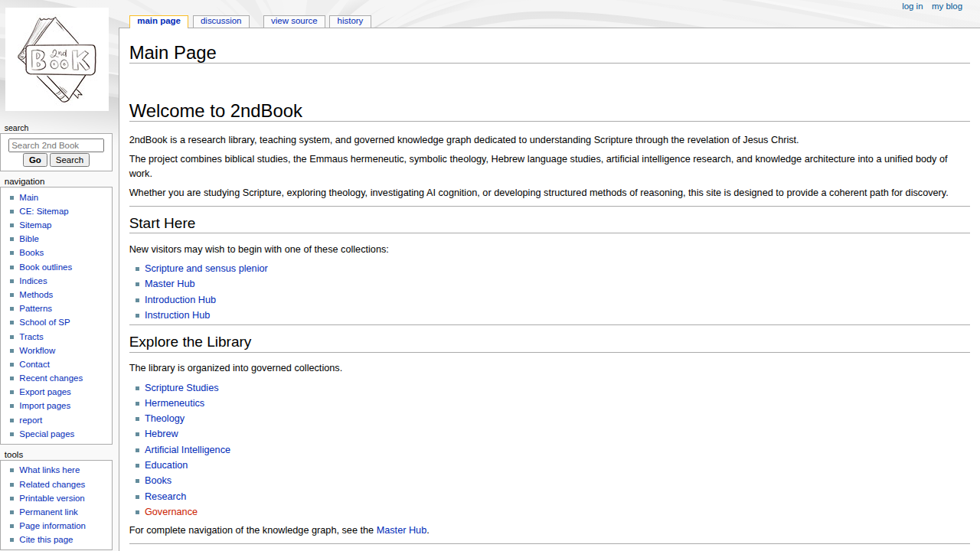Open Hermeneutics collection
Image resolution: width=980 pixels, height=551 pixels.
pyautogui.click(x=175, y=403)
